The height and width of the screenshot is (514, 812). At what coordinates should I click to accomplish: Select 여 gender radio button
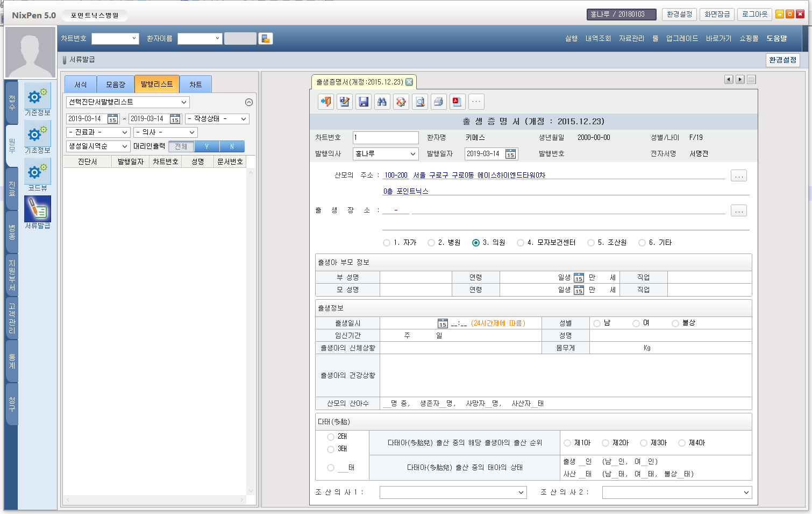[636, 323]
